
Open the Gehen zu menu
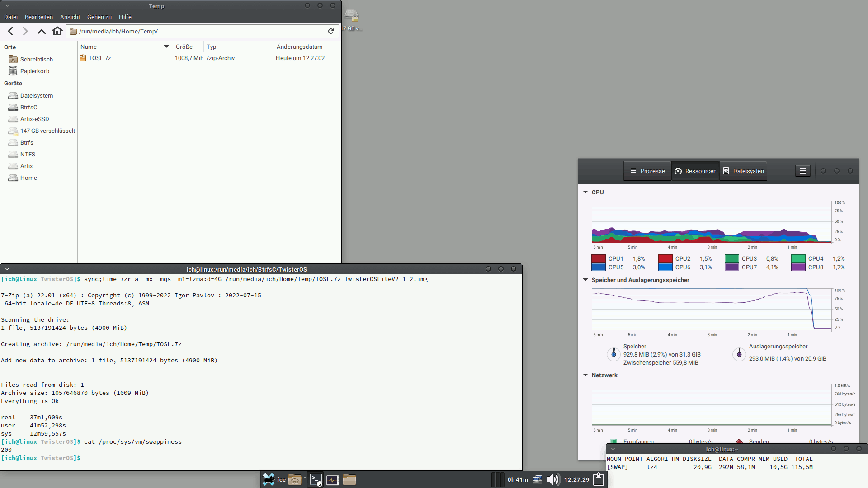click(x=99, y=17)
